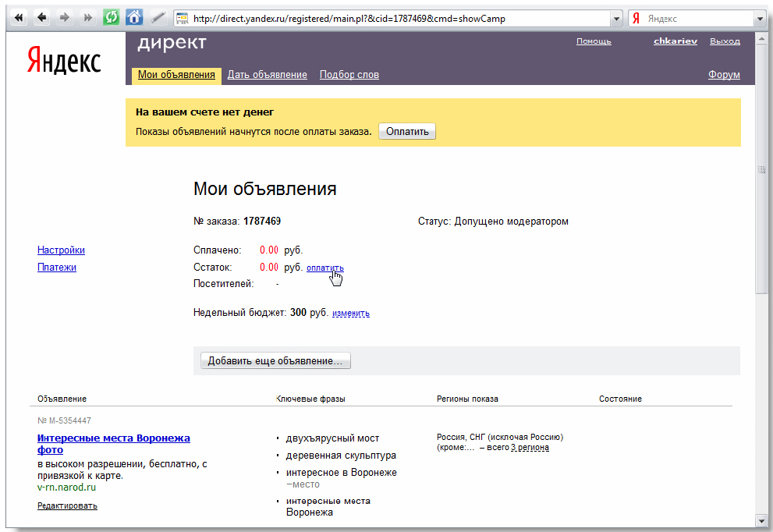Click the pencil/wand icon in toolbar
Viewport: 773px width, 532px height.
(158, 18)
